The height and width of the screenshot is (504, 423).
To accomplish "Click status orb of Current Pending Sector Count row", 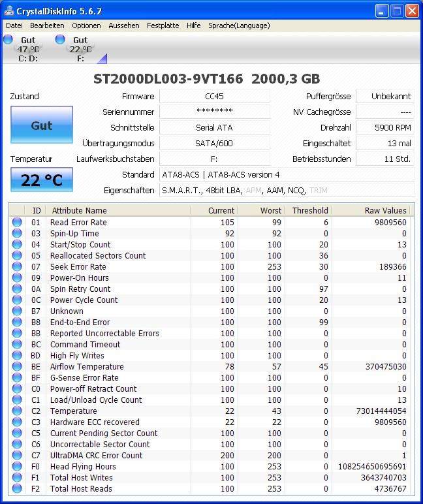I will coord(17,433).
